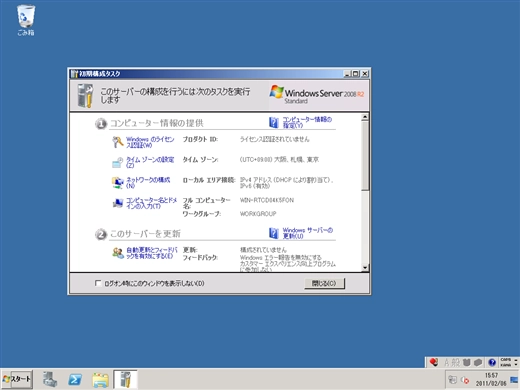Open Windows Explorer from the taskbar
Screen dimensions: 520x390
(x=100, y=379)
